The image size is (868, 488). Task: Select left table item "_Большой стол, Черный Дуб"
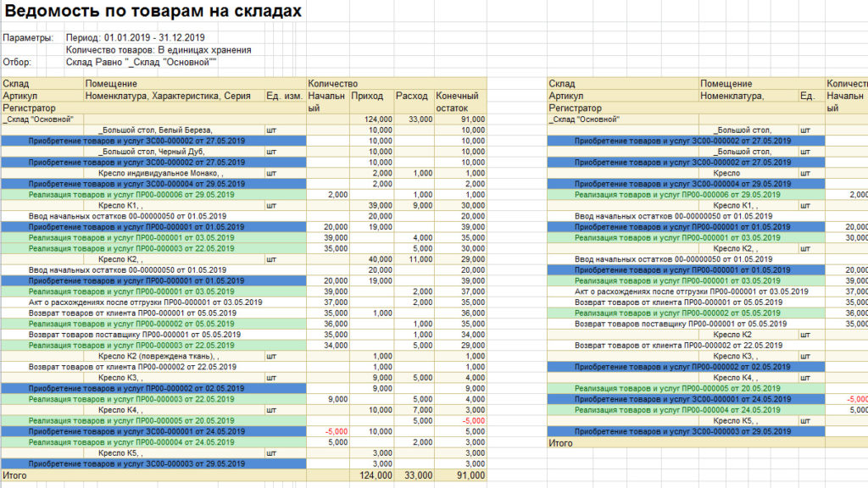pyautogui.click(x=152, y=152)
